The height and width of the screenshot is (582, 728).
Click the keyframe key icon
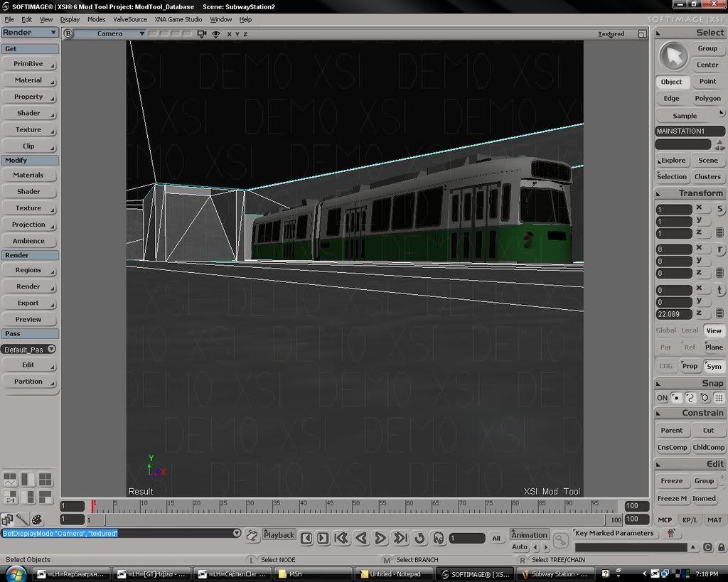click(x=561, y=540)
